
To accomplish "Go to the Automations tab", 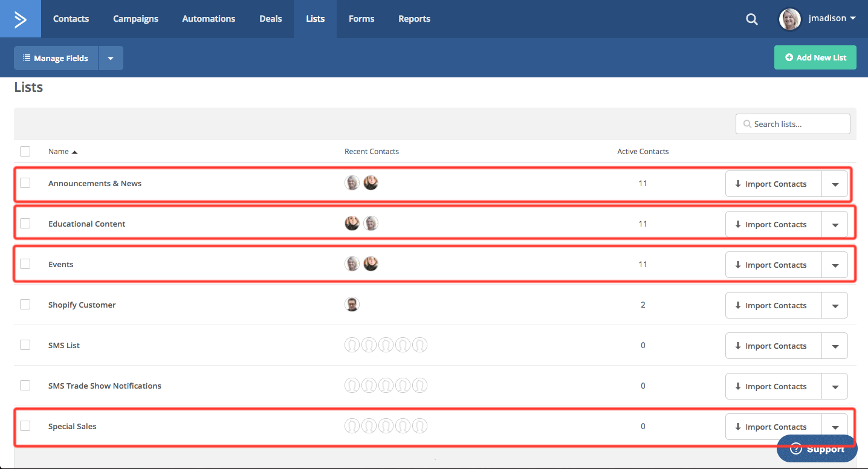I will point(209,19).
